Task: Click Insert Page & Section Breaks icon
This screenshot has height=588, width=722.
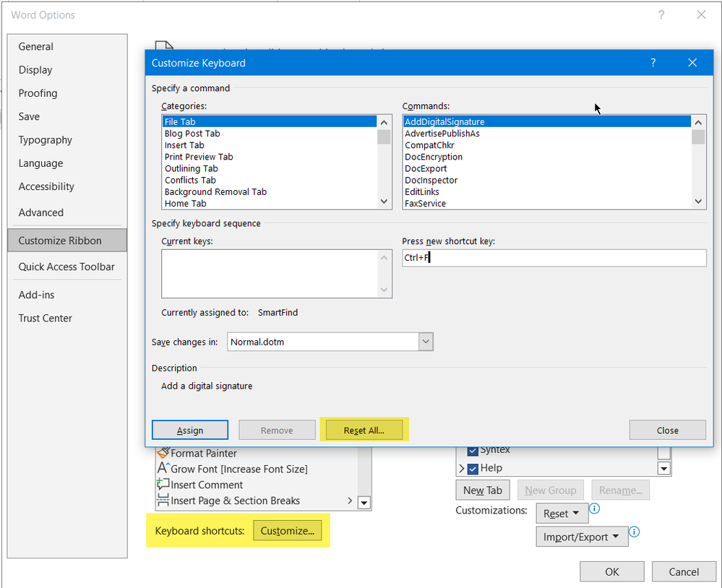Action: [x=163, y=500]
